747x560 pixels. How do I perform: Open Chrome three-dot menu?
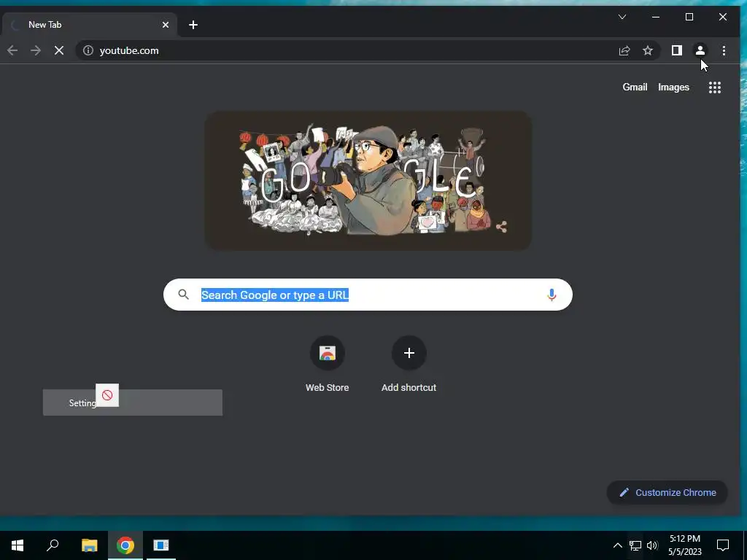[x=724, y=50]
